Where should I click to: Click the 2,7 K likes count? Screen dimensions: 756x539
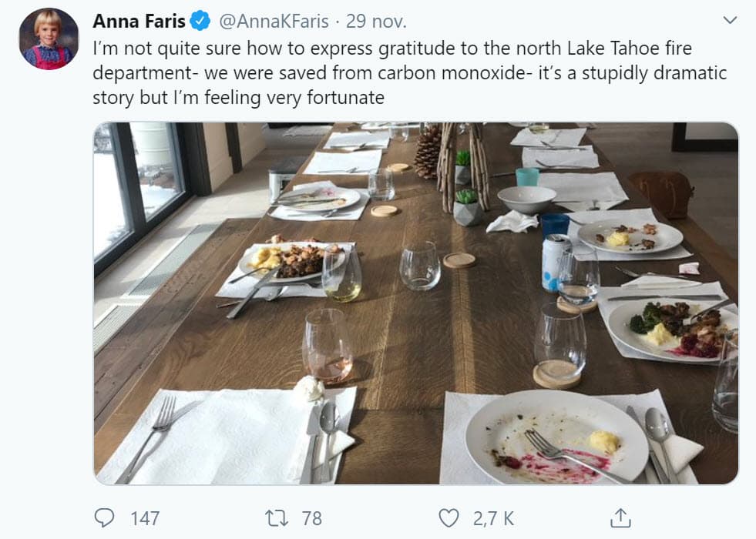tap(493, 518)
